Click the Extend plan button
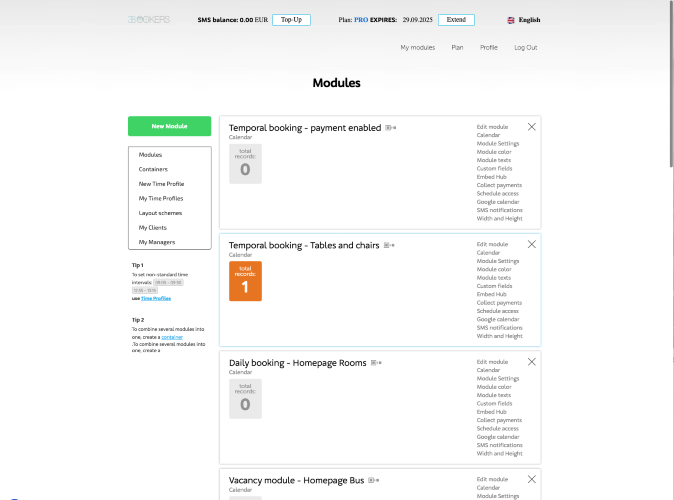This screenshot has width=674, height=500. point(456,20)
